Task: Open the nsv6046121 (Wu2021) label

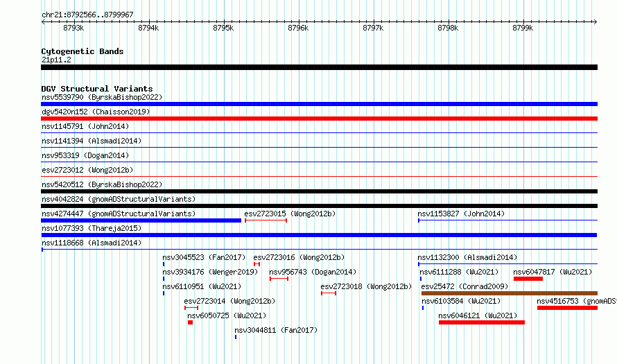Action: coord(478,315)
